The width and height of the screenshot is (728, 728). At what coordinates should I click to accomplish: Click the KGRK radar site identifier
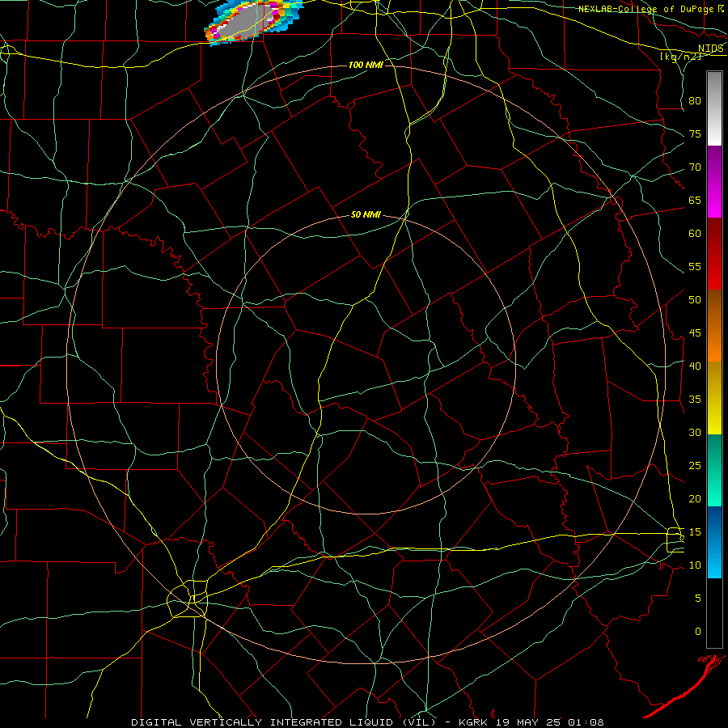[475, 722]
